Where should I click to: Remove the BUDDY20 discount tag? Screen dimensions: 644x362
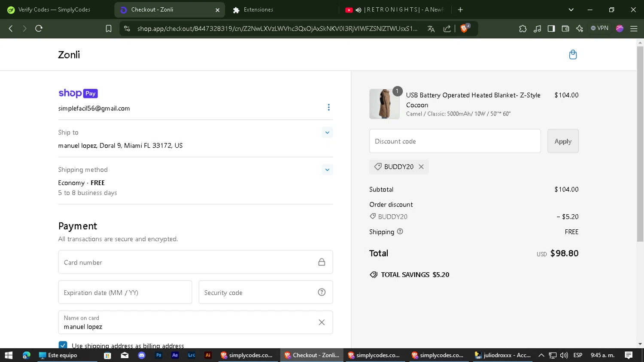pos(421,167)
